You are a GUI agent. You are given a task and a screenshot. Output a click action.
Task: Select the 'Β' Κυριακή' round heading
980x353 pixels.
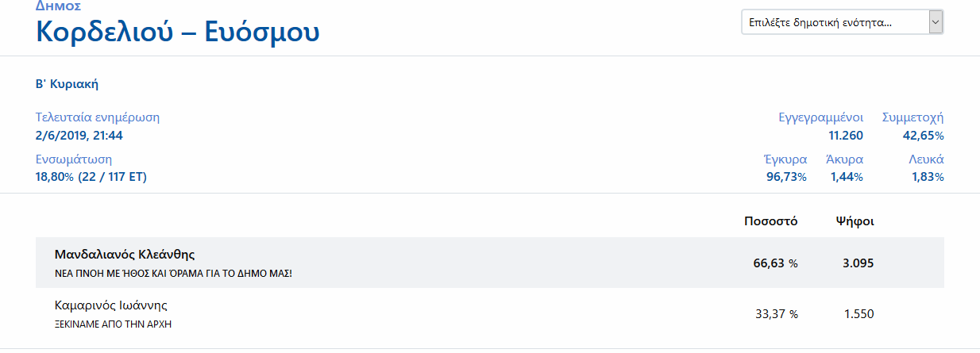[x=67, y=83]
